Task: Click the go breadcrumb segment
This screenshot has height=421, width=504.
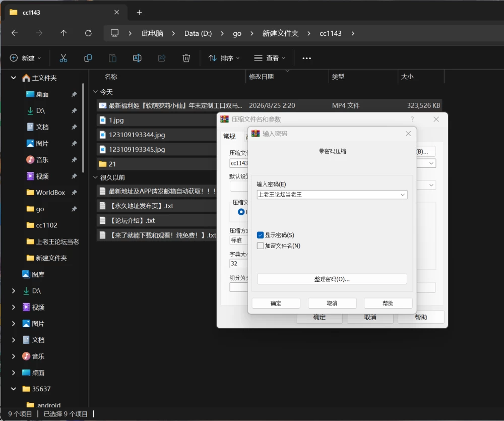Action: click(x=237, y=33)
